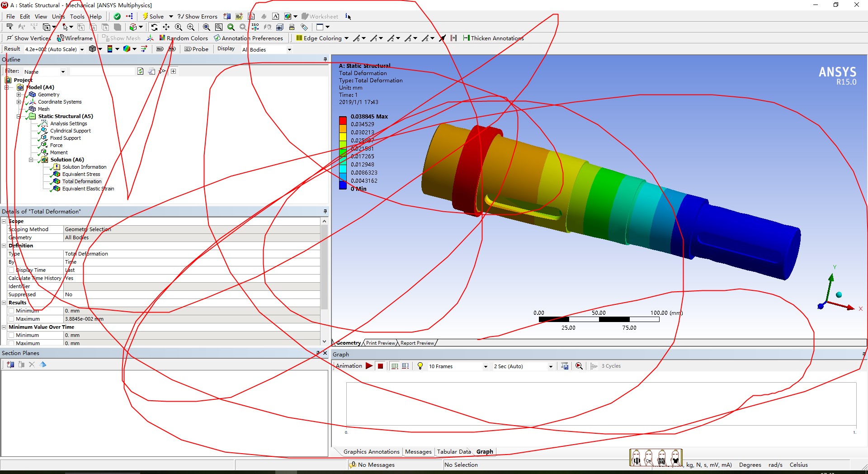Play the result animation
Image resolution: width=868 pixels, height=474 pixels.
(x=369, y=366)
